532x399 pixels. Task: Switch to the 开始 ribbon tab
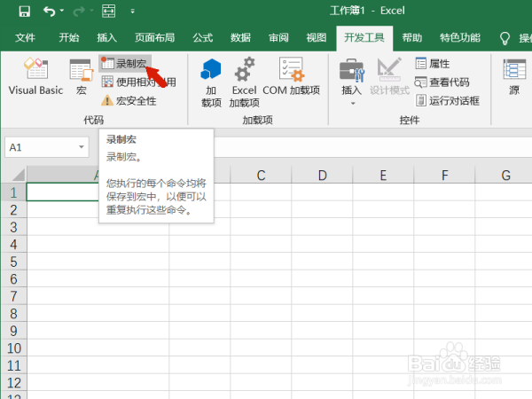[69, 37]
